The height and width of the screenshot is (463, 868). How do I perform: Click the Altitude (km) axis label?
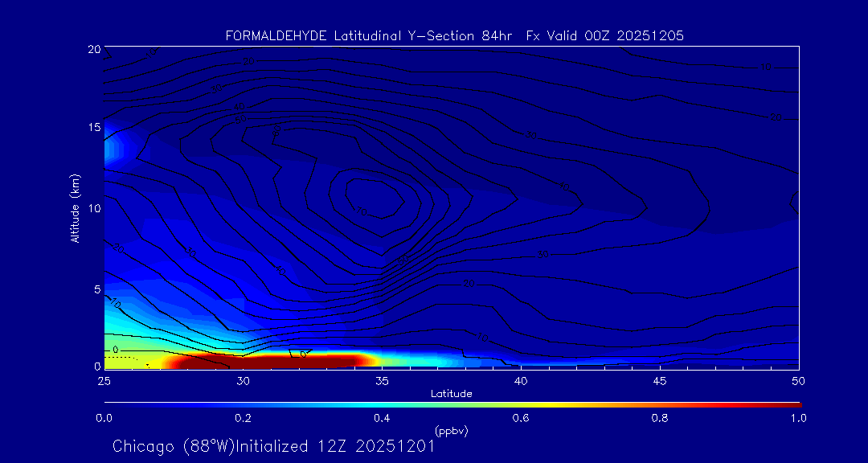[x=75, y=207]
